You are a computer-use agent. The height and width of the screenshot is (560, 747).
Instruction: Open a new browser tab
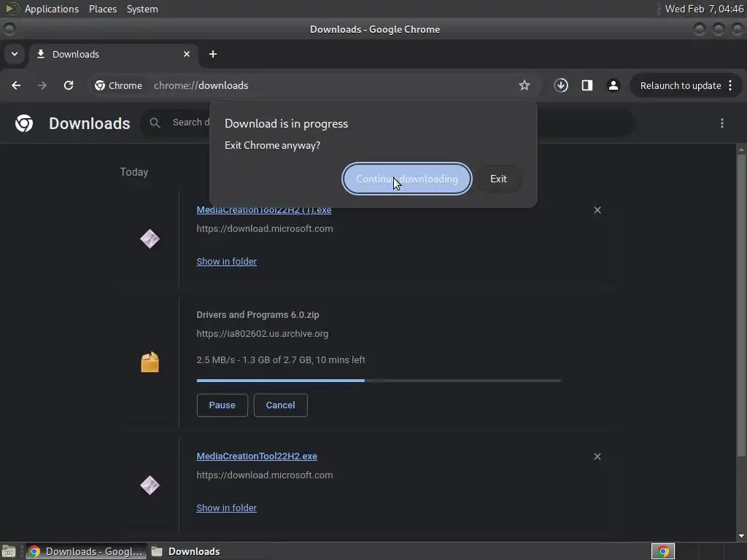213,54
